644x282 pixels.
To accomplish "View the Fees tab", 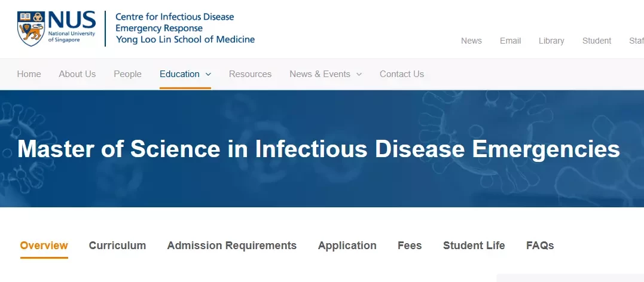I will tap(410, 246).
